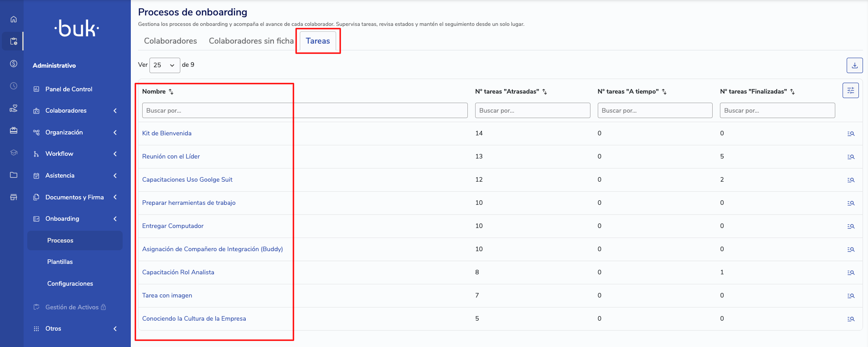Open the table column settings sliders icon

point(850,90)
